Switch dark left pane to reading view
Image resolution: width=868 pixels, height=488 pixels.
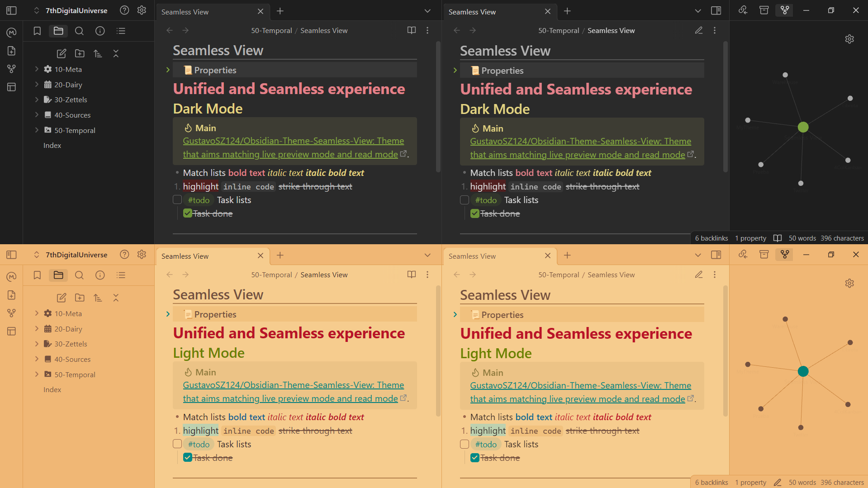412,30
